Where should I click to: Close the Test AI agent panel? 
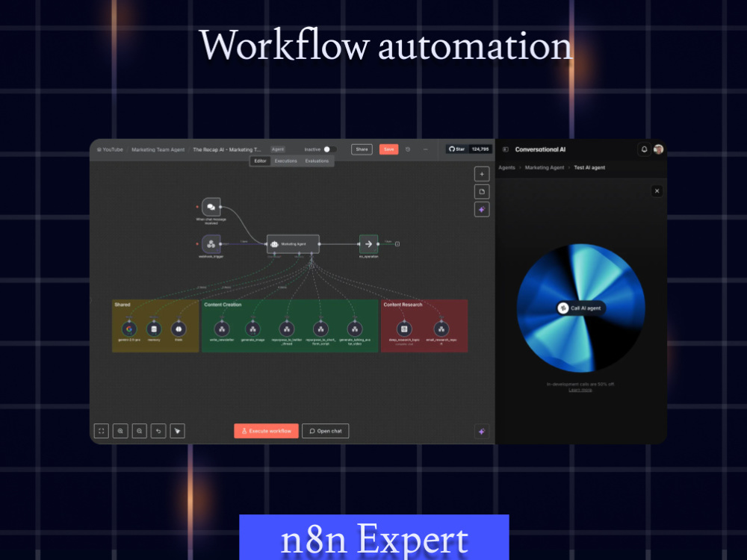657,191
